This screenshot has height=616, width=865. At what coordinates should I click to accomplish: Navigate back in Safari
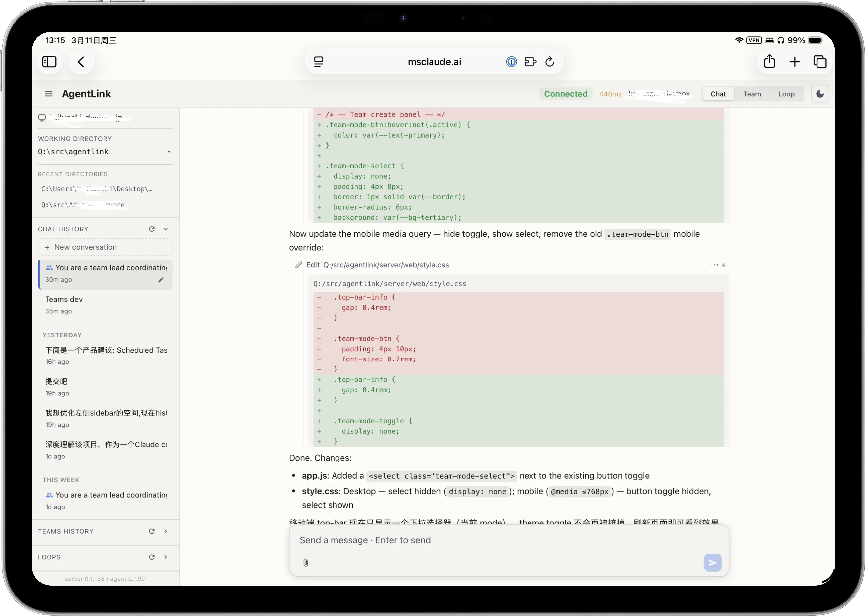point(81,62)
